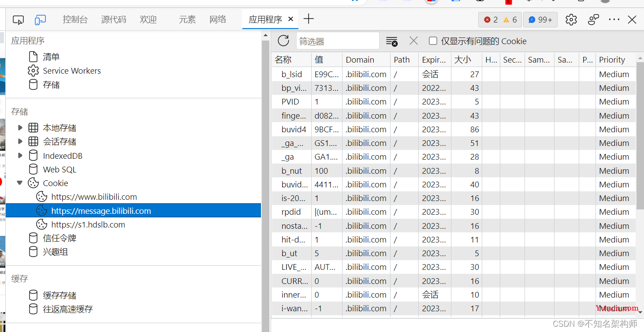This screenshot has width=644, height=332.
Task: Switch to the 网络 tab
Action: 218,19
